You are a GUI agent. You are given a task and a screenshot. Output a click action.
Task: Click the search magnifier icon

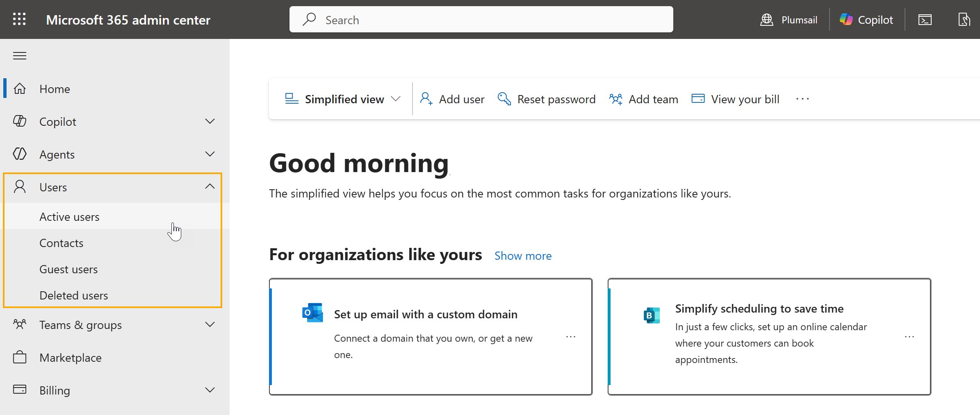(x=309, y=19)
